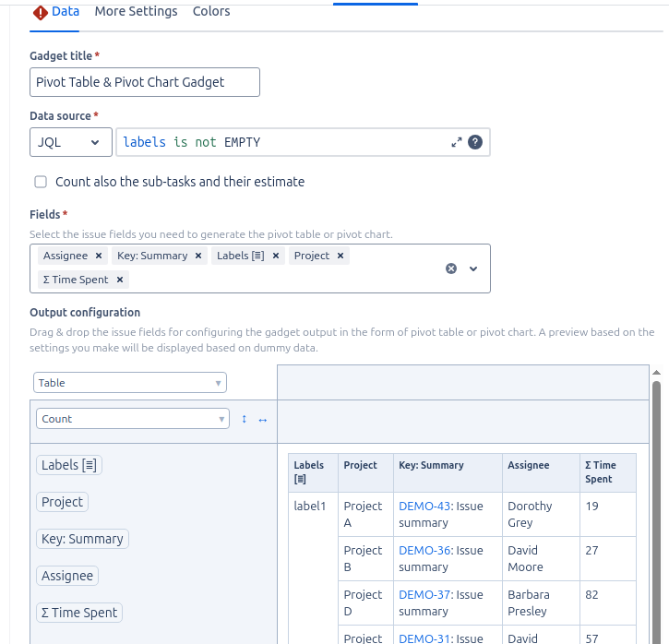Viewport: 669px width, 644px height.
Task: Click the Key: Summary column header
Action: coord(448,472)
